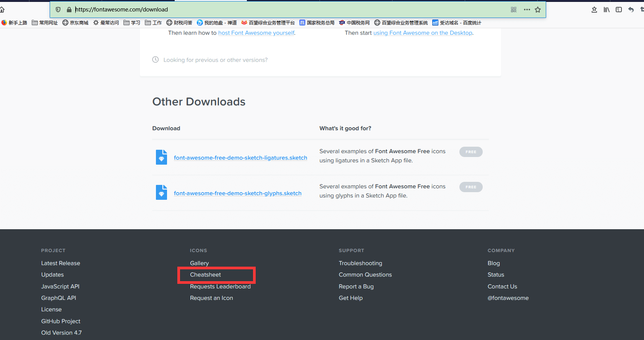Open the Library toolbar icon

[607, 10]
